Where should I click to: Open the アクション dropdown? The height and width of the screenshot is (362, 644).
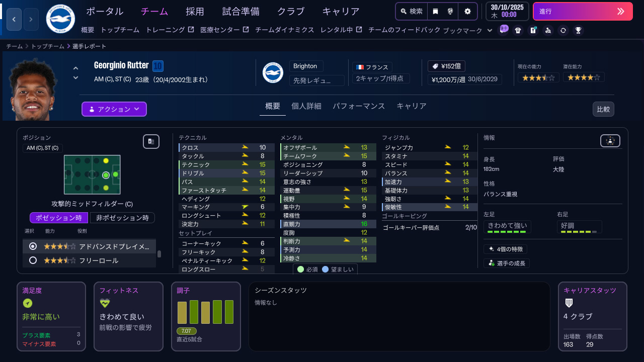tap(114, 109)
